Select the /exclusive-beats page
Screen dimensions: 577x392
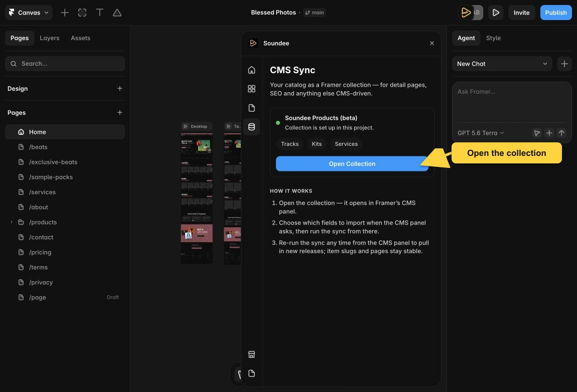(65, 162)
